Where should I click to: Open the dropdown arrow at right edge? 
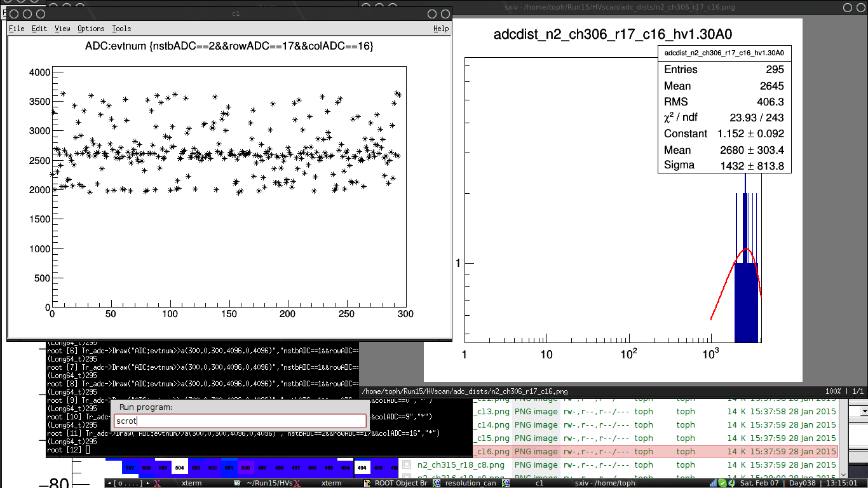(x=863, y=412)
